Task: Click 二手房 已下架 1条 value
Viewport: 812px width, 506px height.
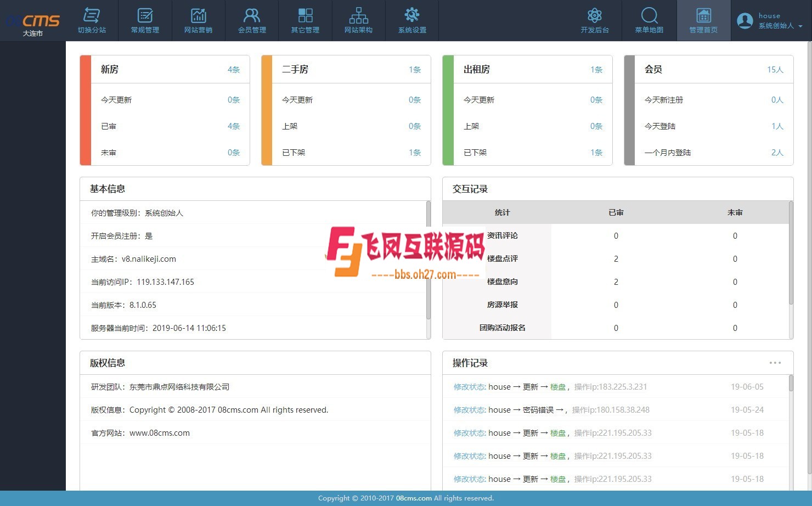Action: (415, 153)
